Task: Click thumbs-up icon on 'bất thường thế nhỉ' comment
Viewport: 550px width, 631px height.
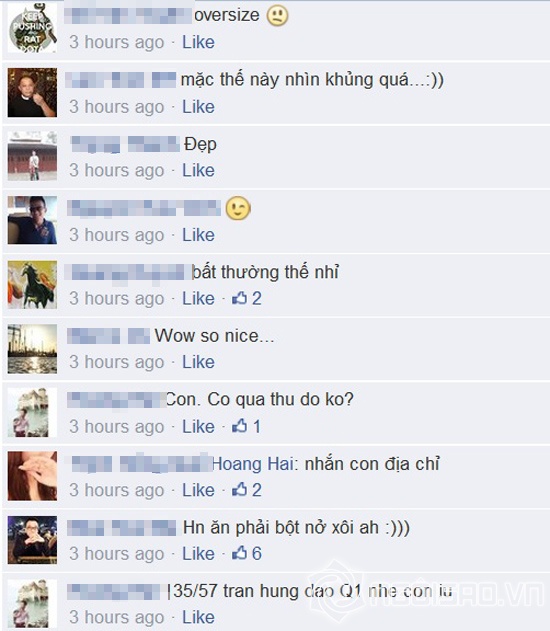Action: 239,298
